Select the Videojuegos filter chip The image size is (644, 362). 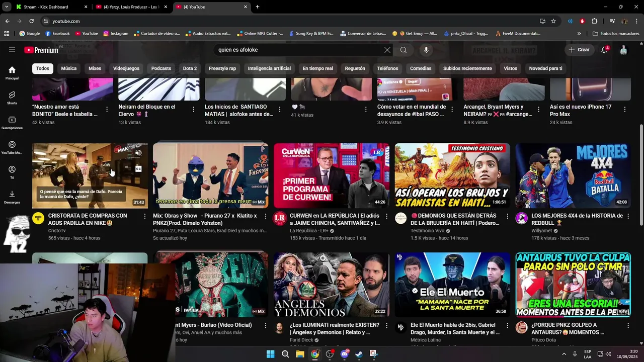[x=126, y=68]
